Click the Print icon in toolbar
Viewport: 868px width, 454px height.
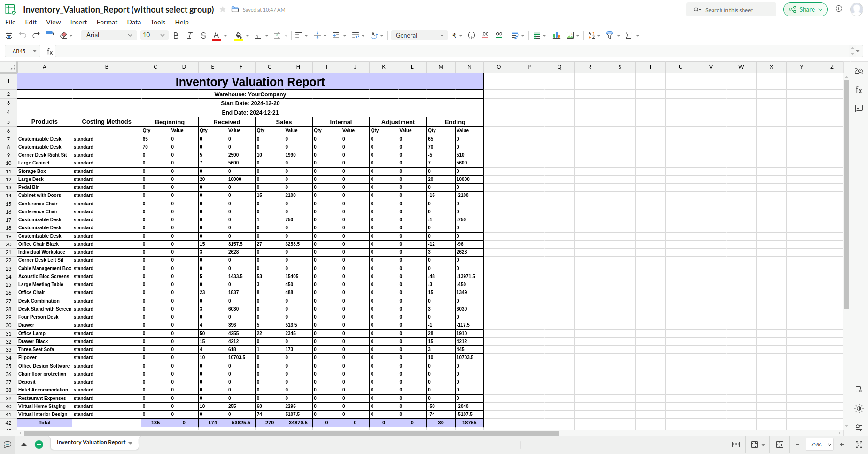point(8,35)
